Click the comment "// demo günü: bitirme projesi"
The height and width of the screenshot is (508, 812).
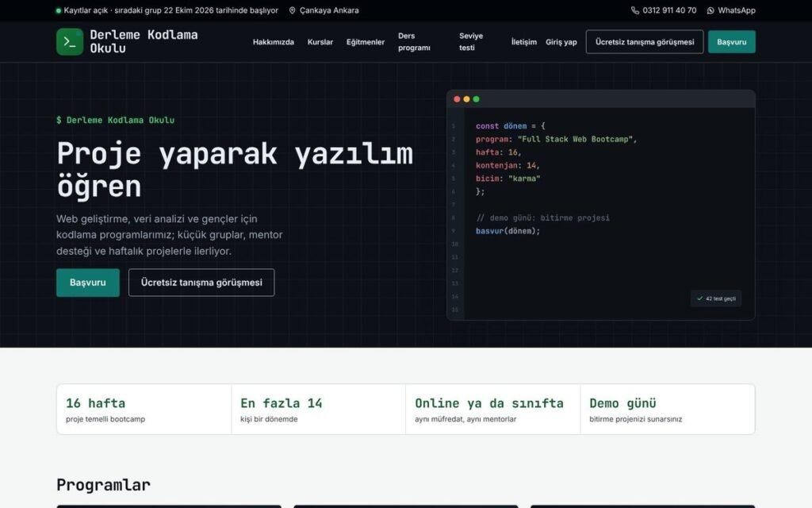click(x=542, y=217)
